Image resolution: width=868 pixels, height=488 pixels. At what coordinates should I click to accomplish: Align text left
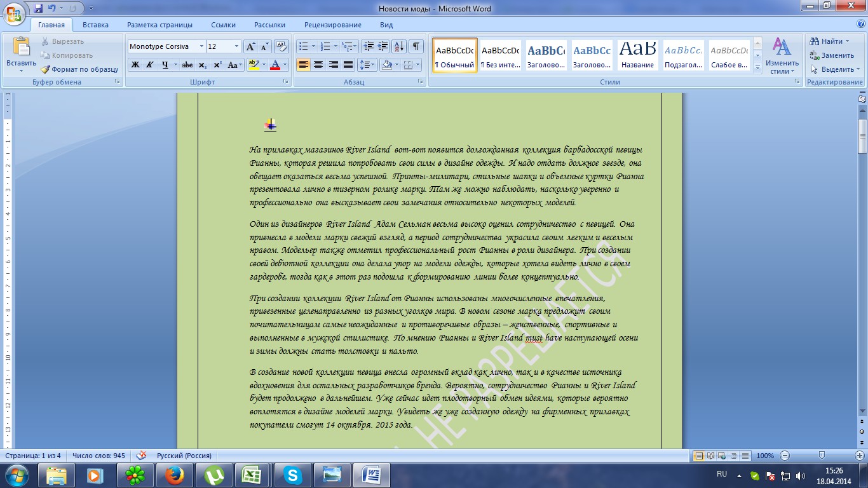coord(303,65)
